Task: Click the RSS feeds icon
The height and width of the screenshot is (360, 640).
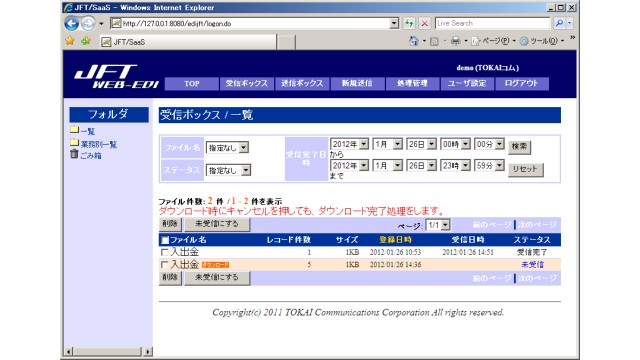Action: tap(434, 41)
